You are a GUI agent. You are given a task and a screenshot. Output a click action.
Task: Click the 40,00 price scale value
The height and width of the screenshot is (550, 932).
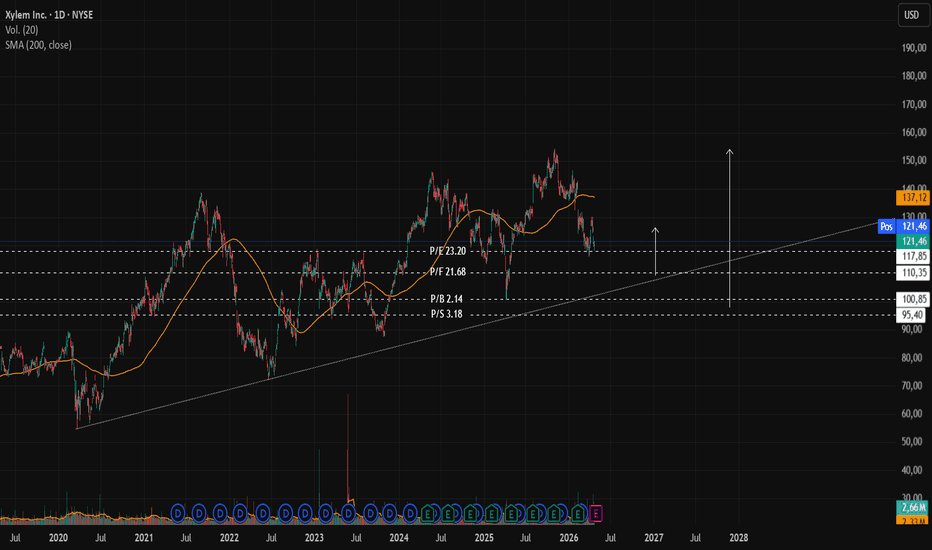click(914, 470)
